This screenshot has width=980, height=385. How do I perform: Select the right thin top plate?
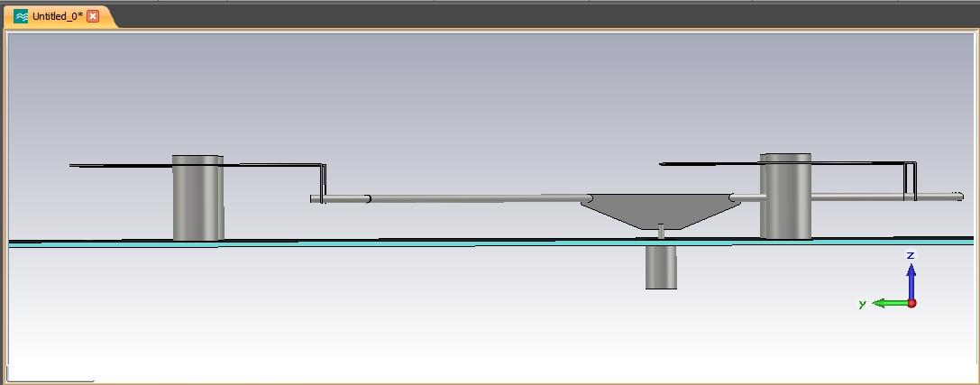click(787, 164)
